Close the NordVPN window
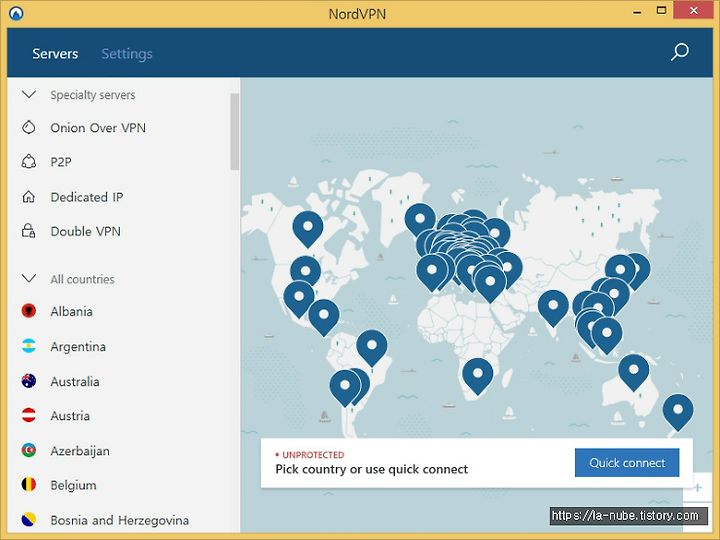Viewport: 720px width, 540px height. (693, 10)
